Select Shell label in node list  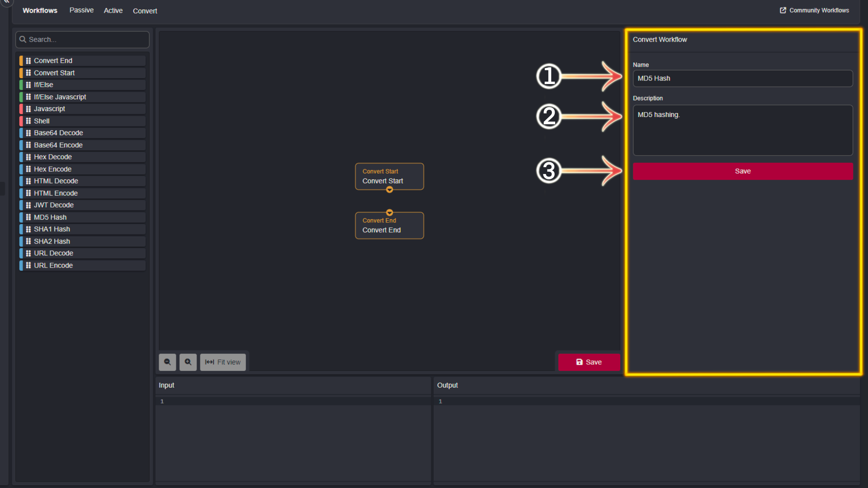pyautogui.click(x=42, y=121)
